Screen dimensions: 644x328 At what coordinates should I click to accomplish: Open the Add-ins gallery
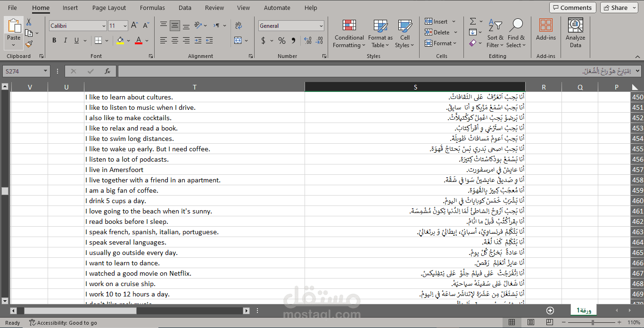click(x=546, y=29)
